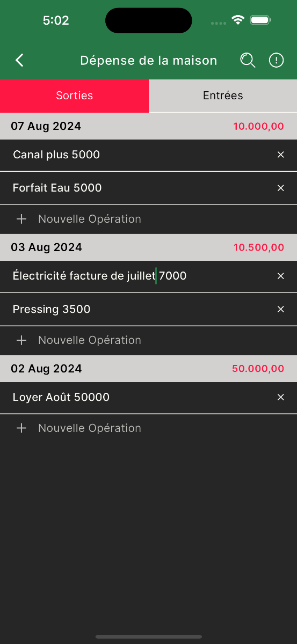Add Nouvelle Opération for 07 Aug
Viewport: 297px width, 644px height.
coord(90,219)
